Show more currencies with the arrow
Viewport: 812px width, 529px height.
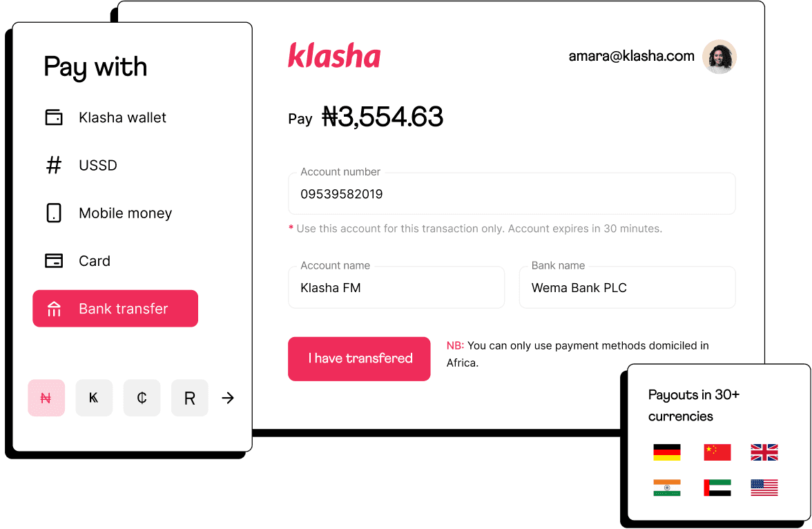(x=228, y=398)
